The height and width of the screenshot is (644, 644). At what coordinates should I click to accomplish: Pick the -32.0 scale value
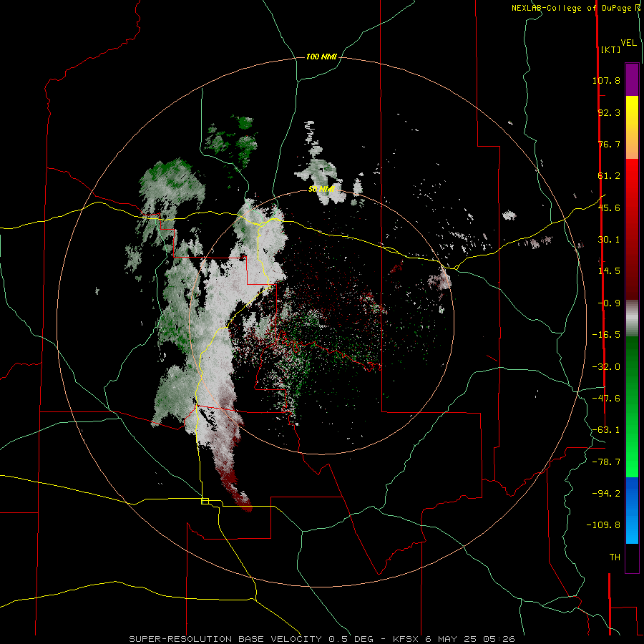606,367
